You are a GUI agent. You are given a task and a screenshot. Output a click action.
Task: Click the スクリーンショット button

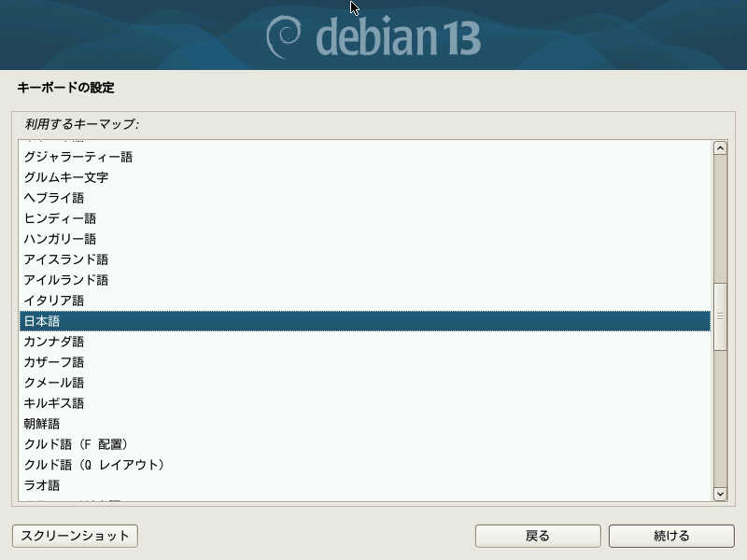(76, 536)
